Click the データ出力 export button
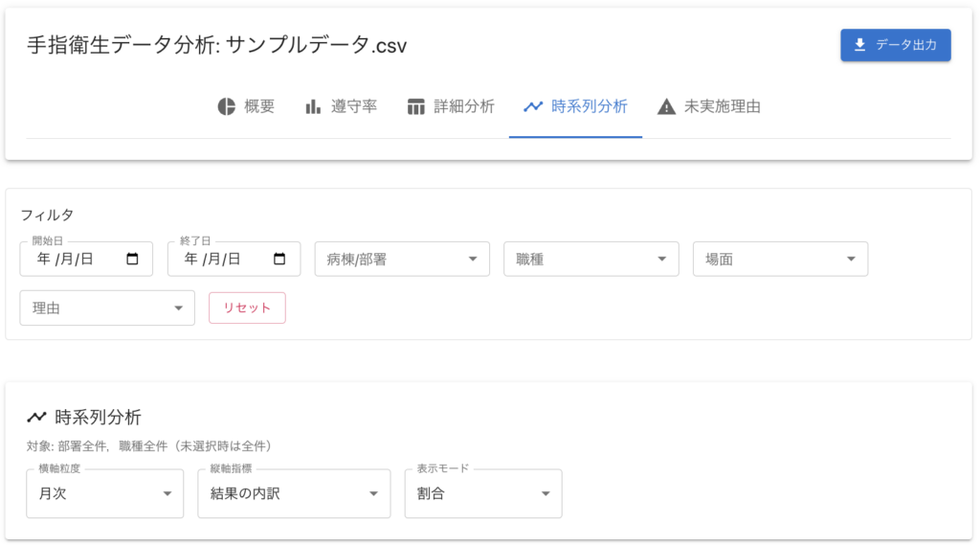 pos(896,45)
